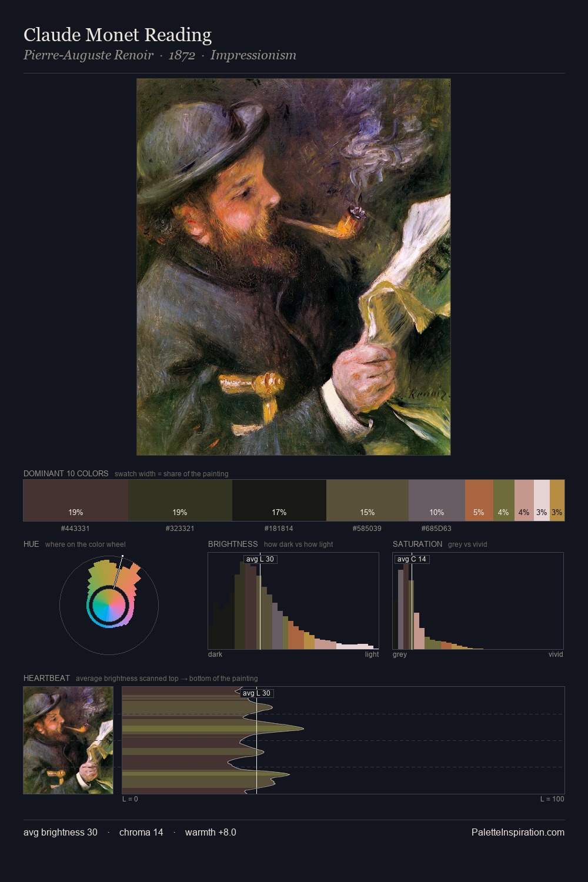Image resolution: width=588 pixels, height=882 pixels.
Task: Click the hex code '#443331' text
Action: (x=75, y=529)
